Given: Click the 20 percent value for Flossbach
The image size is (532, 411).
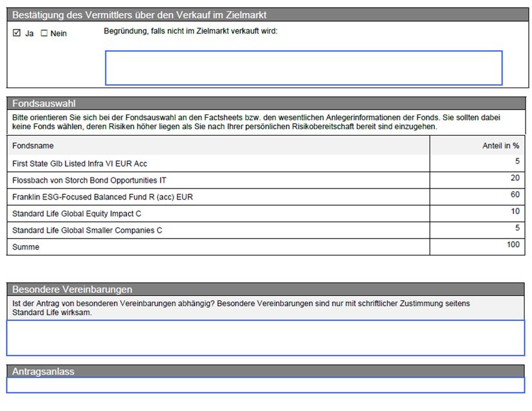Looking at the screenshot, I should coord(515,178).
